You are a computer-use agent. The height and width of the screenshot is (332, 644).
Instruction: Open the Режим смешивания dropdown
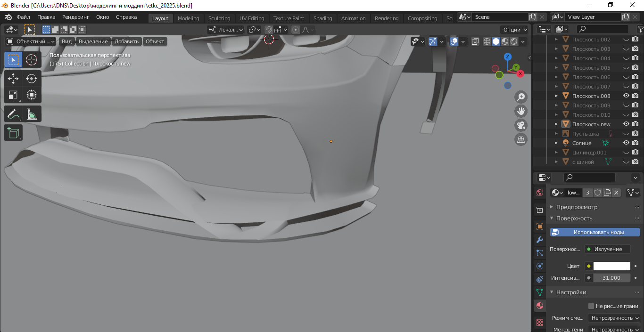[614, 318]
